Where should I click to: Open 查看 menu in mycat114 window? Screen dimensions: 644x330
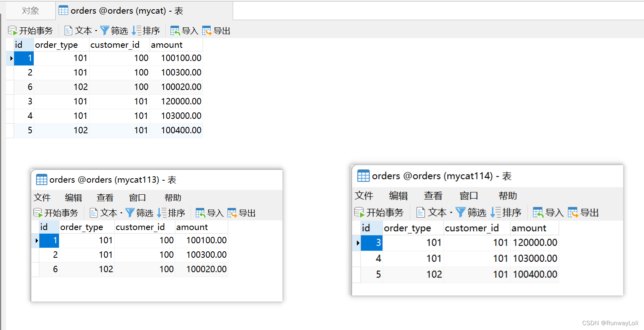pos(433,196)
